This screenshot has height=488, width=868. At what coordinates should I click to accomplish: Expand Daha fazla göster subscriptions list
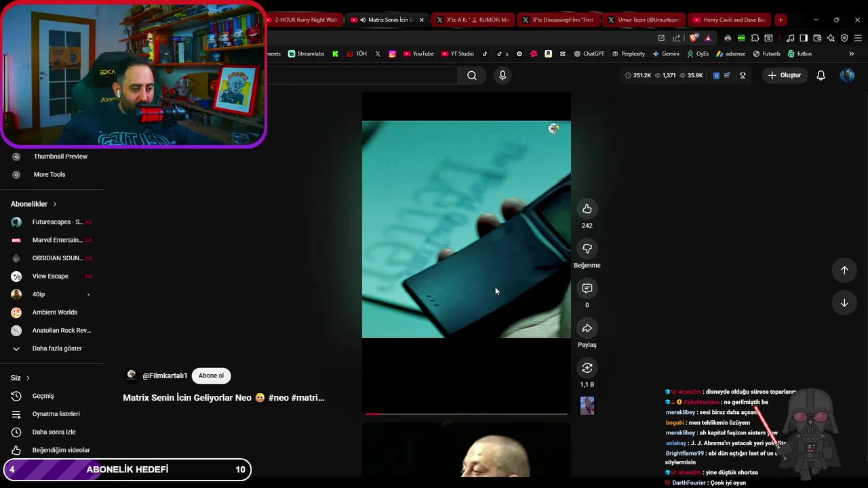coord(53,348)
